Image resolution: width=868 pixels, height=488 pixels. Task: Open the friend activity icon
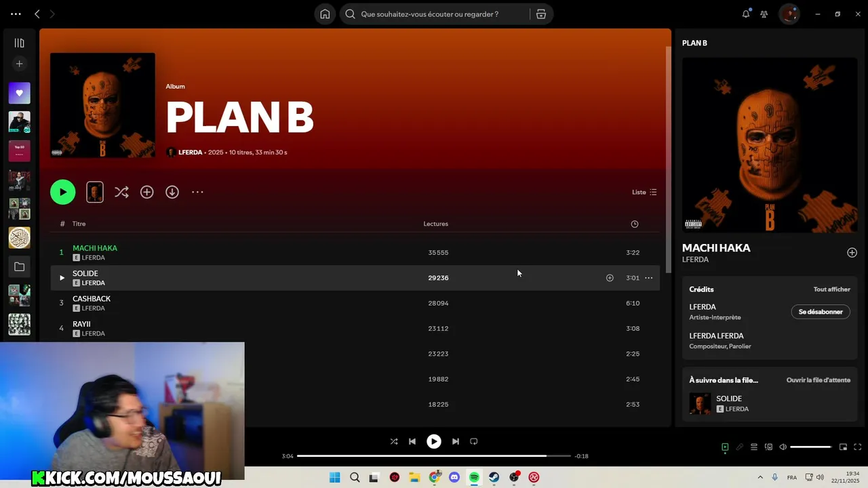(764, 14)
